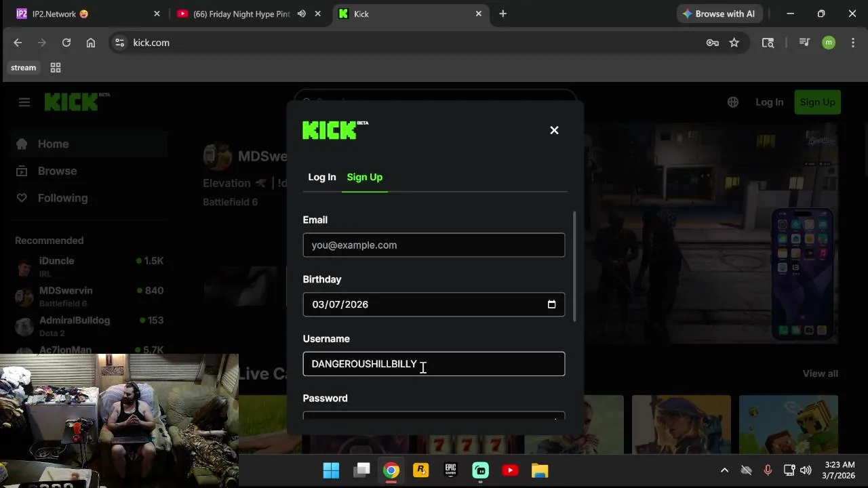Open a new browser tab
868x488 pixels.
pos(502,14)
